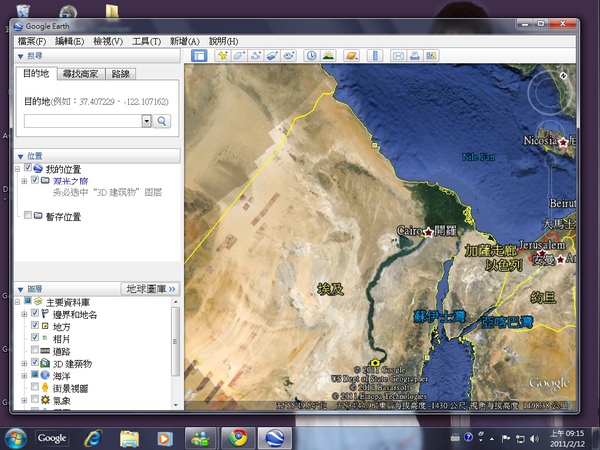Open the 工具(T) menu

[x=146, y=41]
